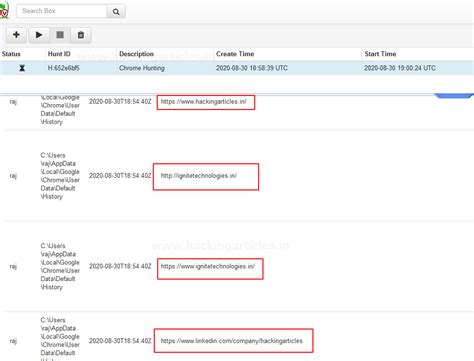
Task: Click the https://www.hackingarticles.in/ URL
Action: coord(204,102)
